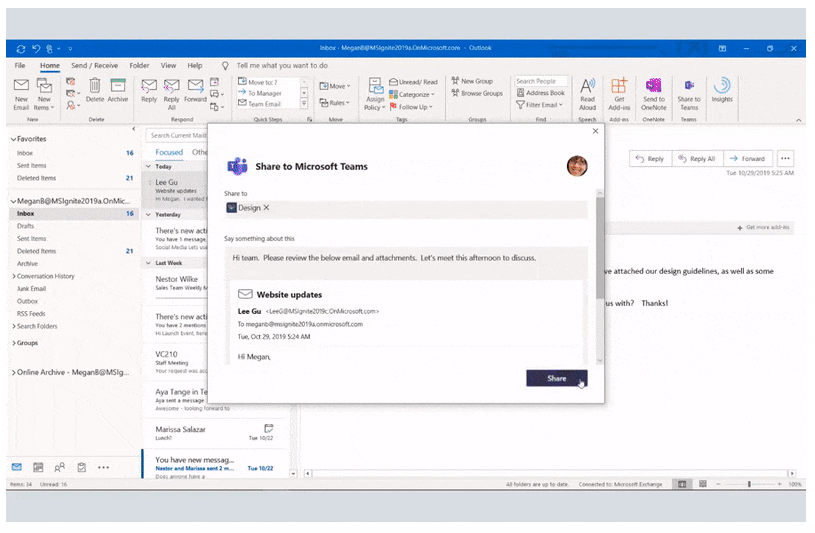
Task: Select the RSS Feeds folder
Action: [x=31, y=314]
